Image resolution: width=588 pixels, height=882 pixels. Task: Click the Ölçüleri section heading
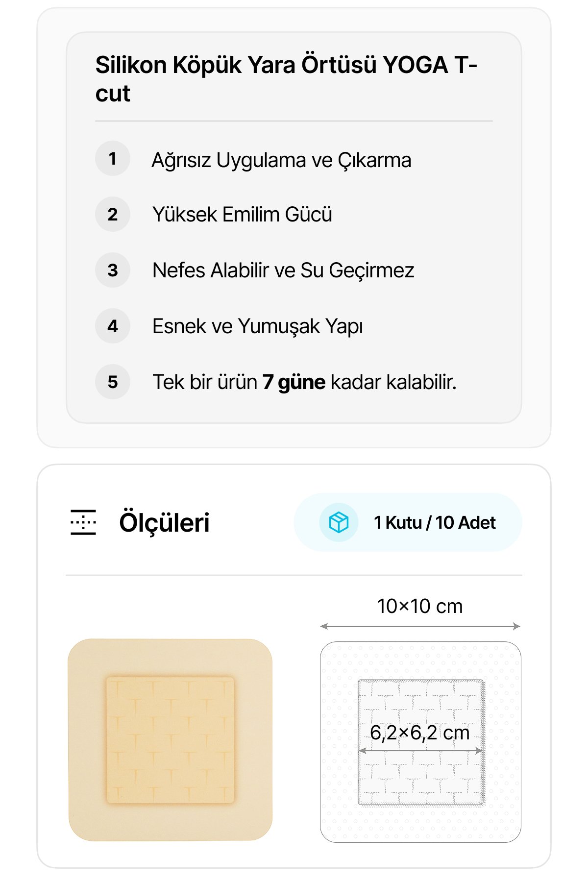(x=164, y=522)
